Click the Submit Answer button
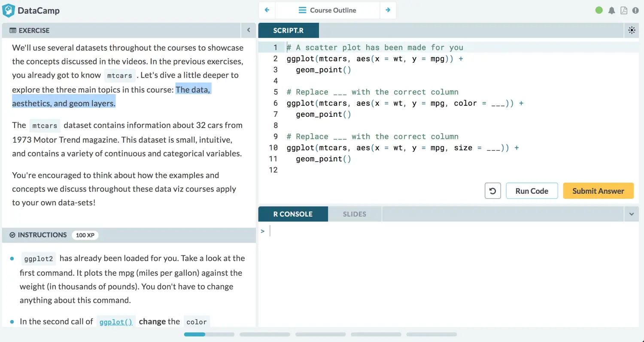644x342 pixels. pyautogui.click(x=598, y=191)
